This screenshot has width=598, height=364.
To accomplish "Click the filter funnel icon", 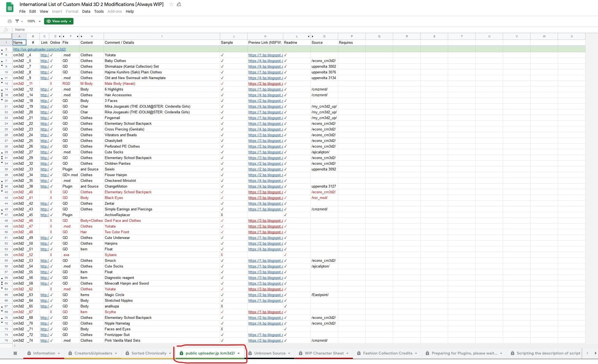I will tap(17, 21).
